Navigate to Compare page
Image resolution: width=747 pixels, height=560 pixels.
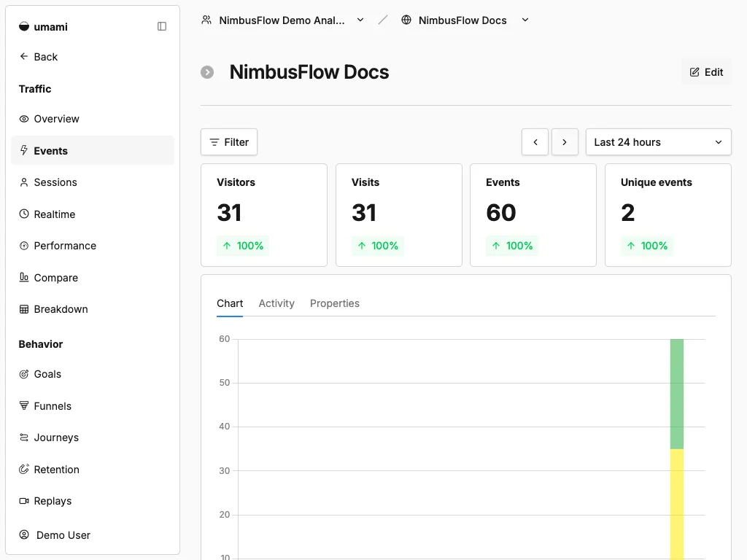(93, 277)
